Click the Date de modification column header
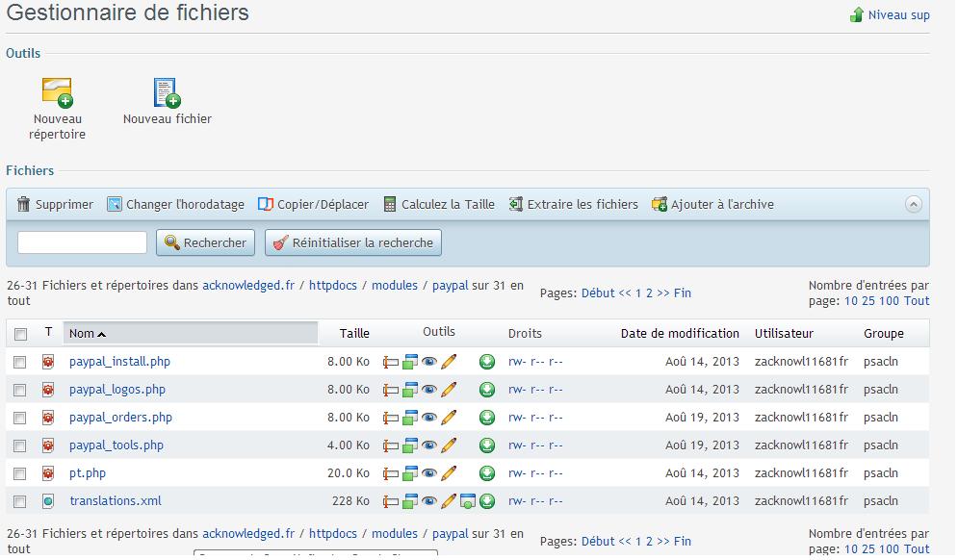 tap(680, 334)
